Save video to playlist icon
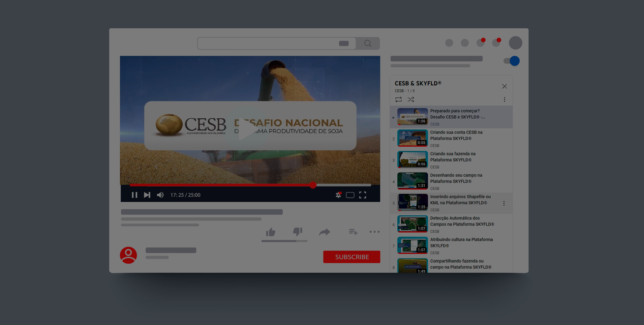 (353, 232)
